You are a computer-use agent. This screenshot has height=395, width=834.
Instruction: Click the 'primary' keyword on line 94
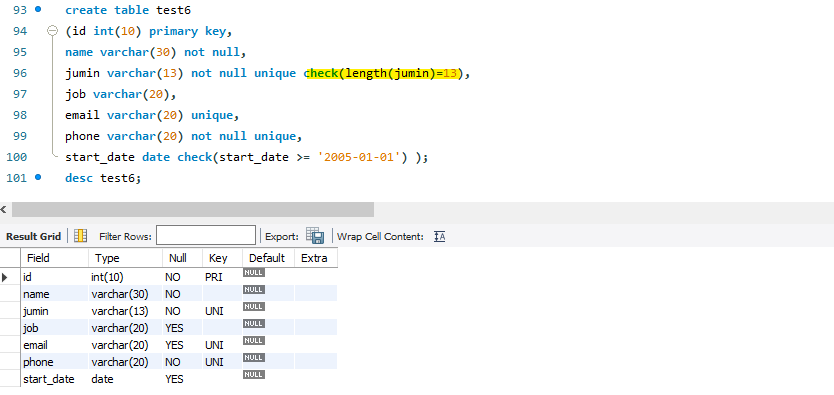tap(173, 31)
